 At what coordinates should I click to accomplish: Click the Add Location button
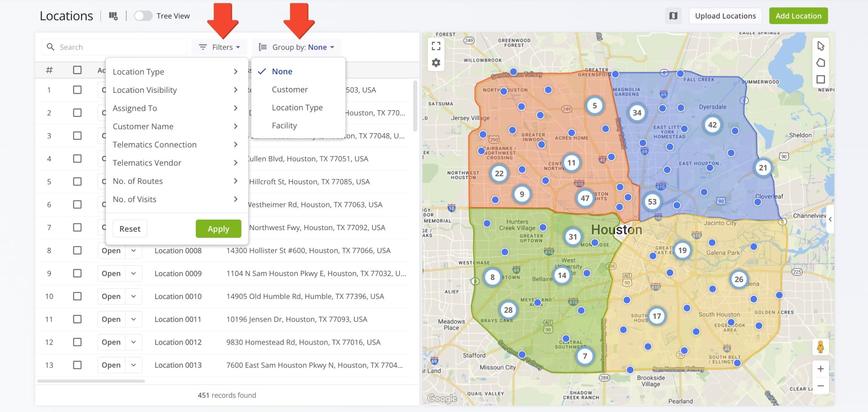(x=798, y=16)
